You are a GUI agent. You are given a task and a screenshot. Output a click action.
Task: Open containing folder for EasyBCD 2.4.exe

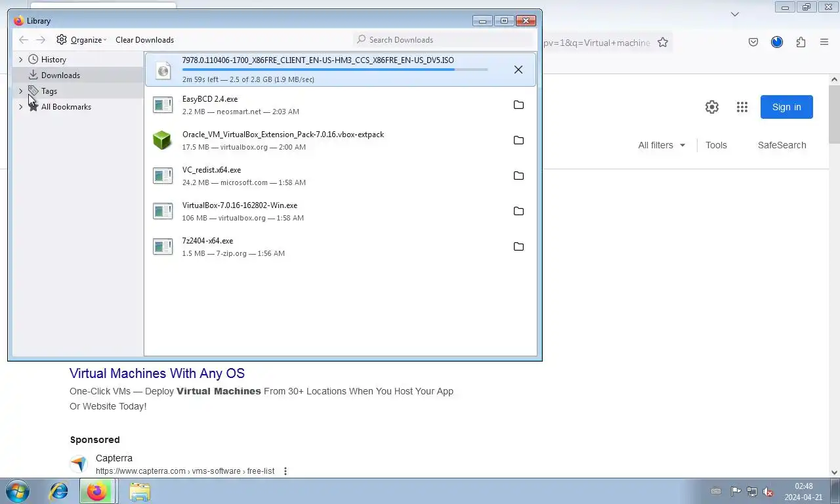(x=518, y=105)
